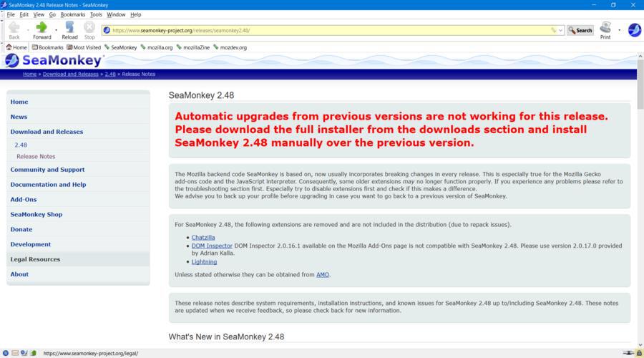This screenshot has width=644, height=358.
Task: Open the Window menu
Action: pos(116,14)
